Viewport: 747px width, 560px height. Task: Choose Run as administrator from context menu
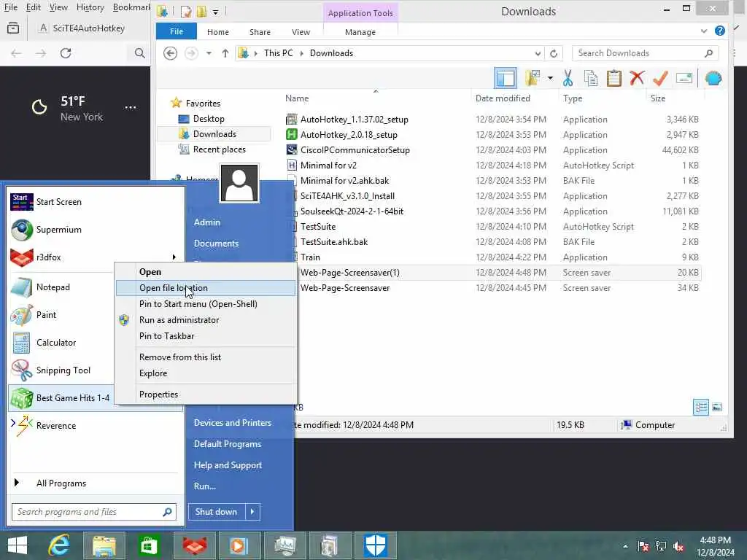[x=206, y=320]
